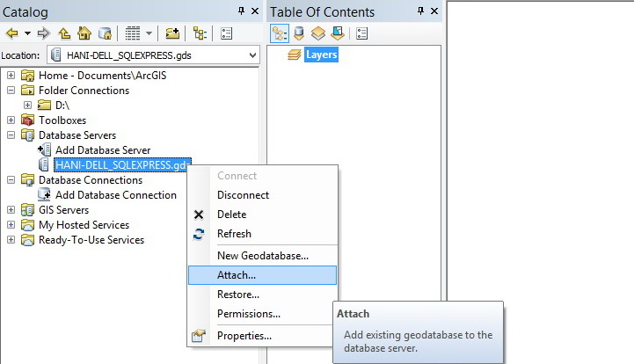Open Catalog options icon
Image resolution: width=634 pixels, height=364 pixels.
coord(227,33)
